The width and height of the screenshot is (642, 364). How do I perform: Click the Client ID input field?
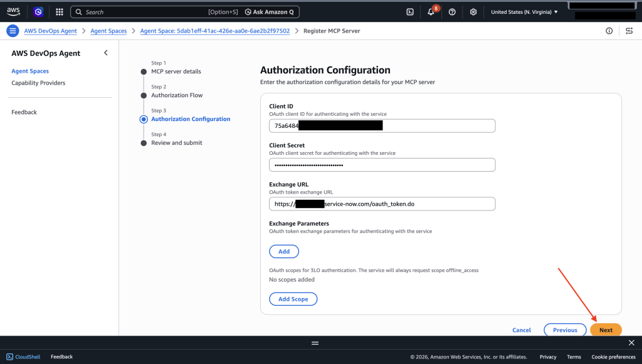(382, 125)
